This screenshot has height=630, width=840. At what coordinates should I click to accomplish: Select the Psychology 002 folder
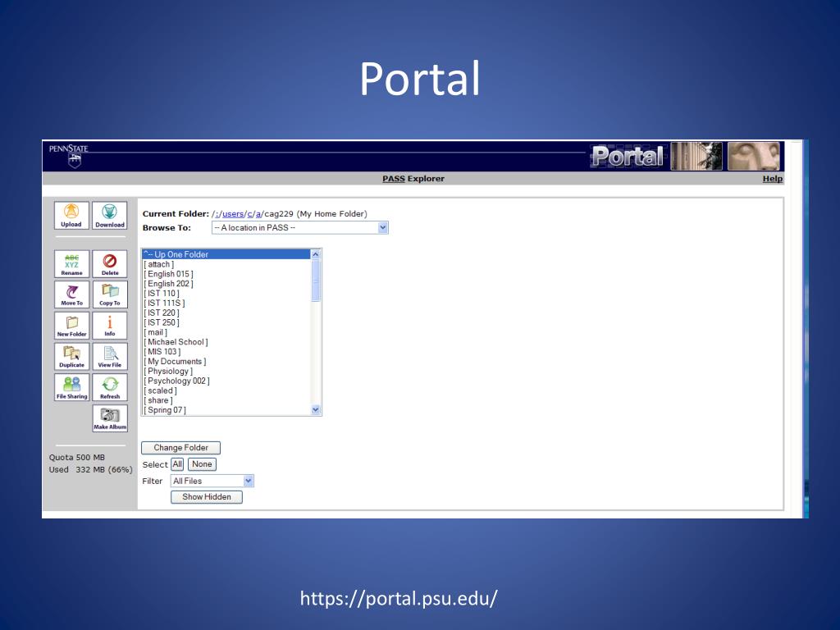[226, 381]
